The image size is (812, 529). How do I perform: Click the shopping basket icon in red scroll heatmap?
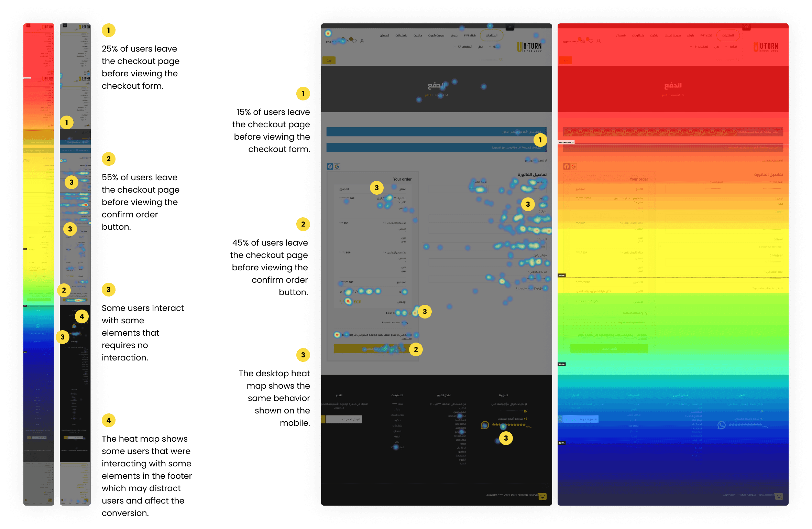pos(582,41)
